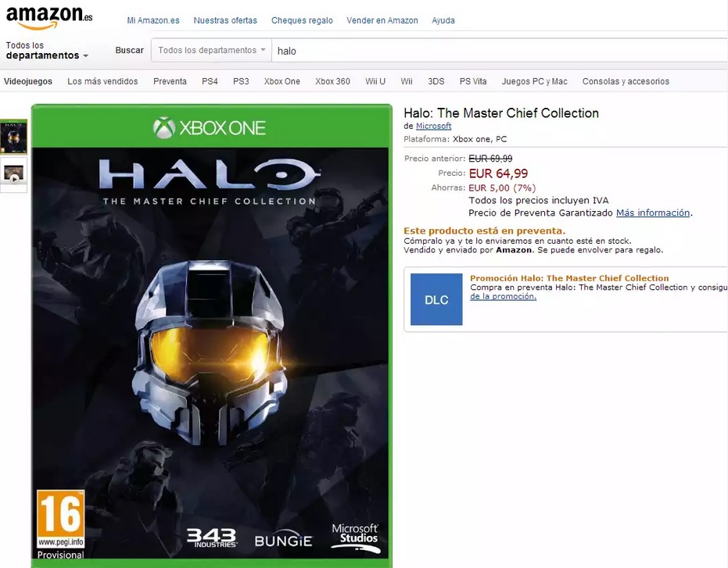Viewport: 728px width, 568px height.
Task: Select Vender en Amazon link
Action: (x=382, y=20)
